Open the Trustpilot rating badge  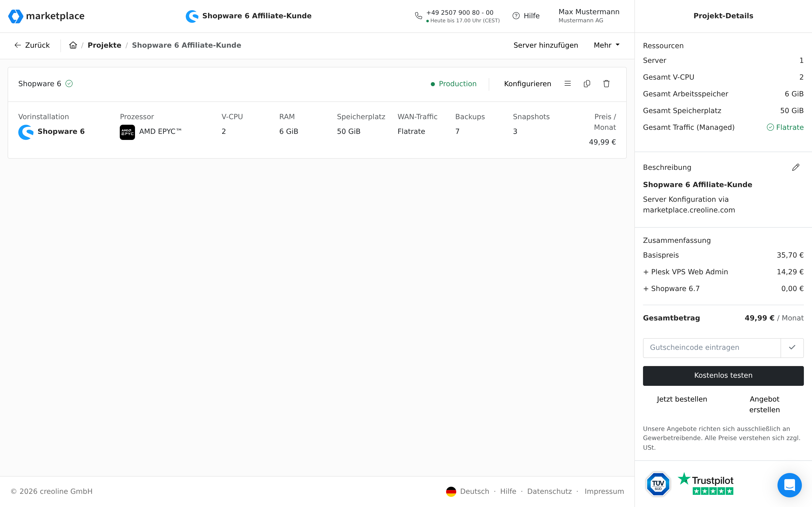point(706,484)
